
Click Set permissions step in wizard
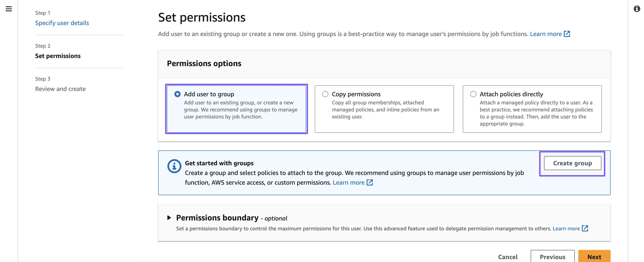pyautogui.click(x=58, y=56)
